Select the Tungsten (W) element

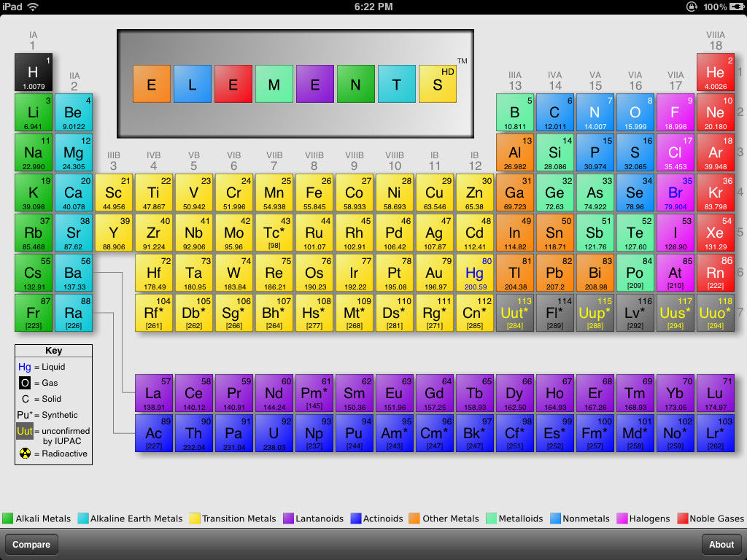pyautogui.click(x=233, y=273)
